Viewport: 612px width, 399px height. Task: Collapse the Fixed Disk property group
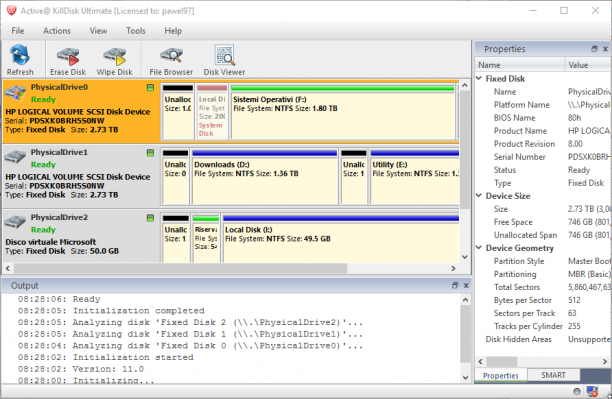point(479,78)
